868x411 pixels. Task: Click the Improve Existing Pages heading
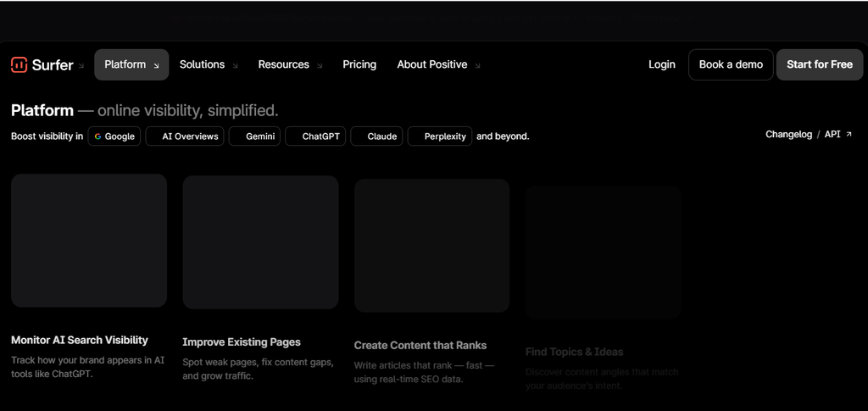click(x=242, y=342)
